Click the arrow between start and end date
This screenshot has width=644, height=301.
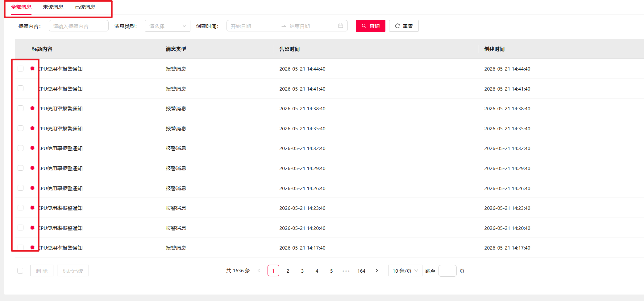[x=284, y=26]
